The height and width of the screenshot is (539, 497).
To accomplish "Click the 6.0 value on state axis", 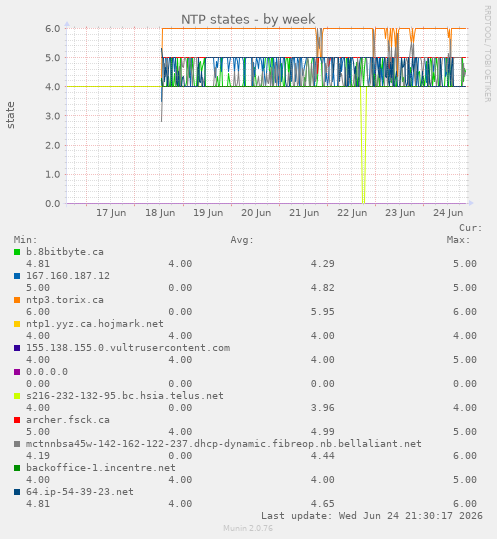I will pyautogui.click(x=53, y=28).
